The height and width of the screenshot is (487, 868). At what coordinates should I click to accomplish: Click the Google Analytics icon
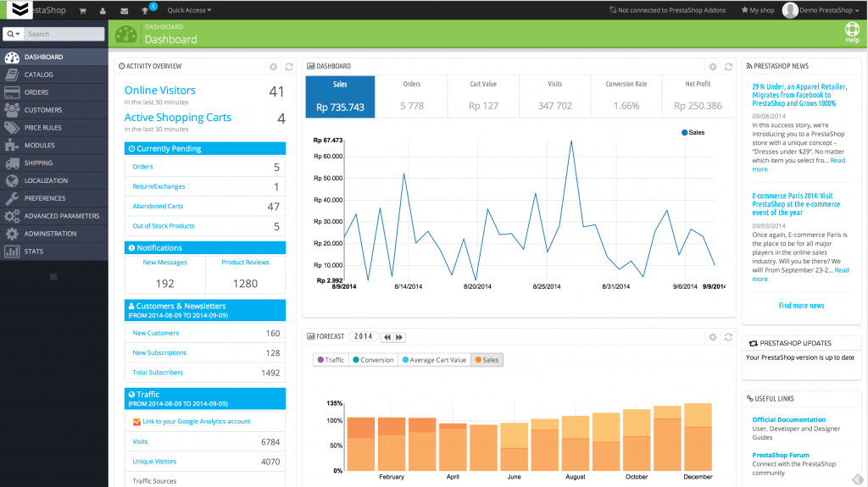pos(136,422)
